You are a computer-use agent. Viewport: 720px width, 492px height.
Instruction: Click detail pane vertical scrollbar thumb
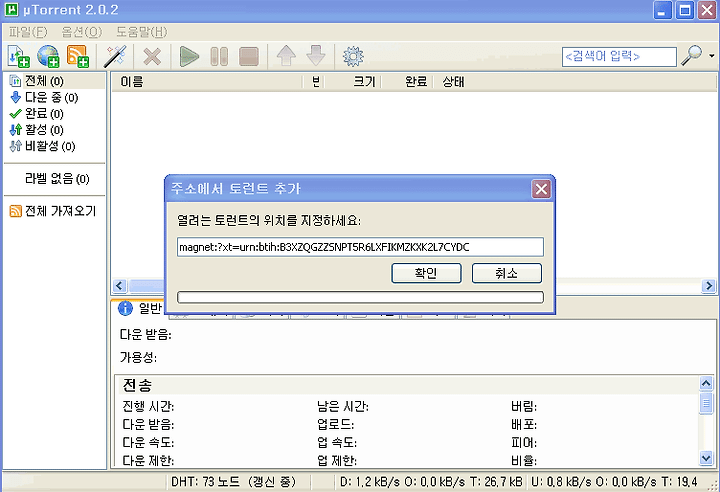coord(706,403)
